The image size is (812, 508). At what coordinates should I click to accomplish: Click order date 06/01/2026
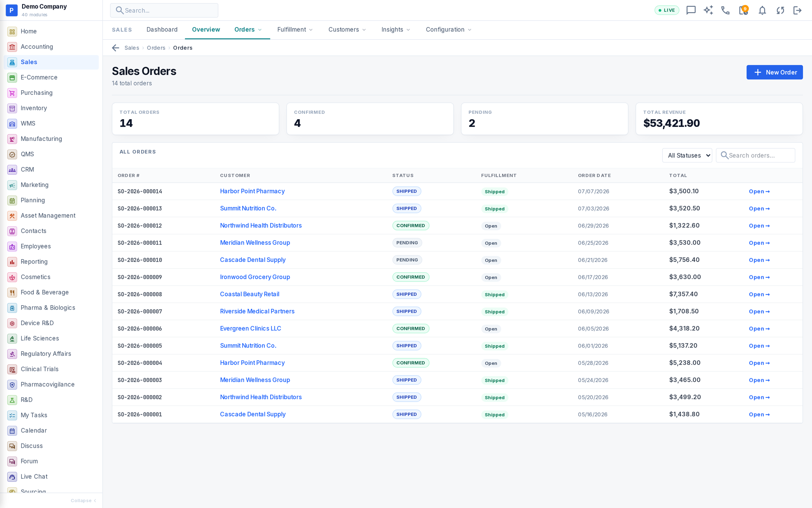click(593, 346)
